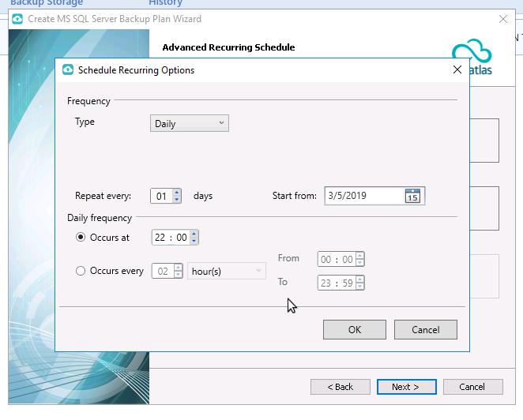Decrease the Repeat every days value
Viewport: 523px width, 420px height.
[177, 199]
